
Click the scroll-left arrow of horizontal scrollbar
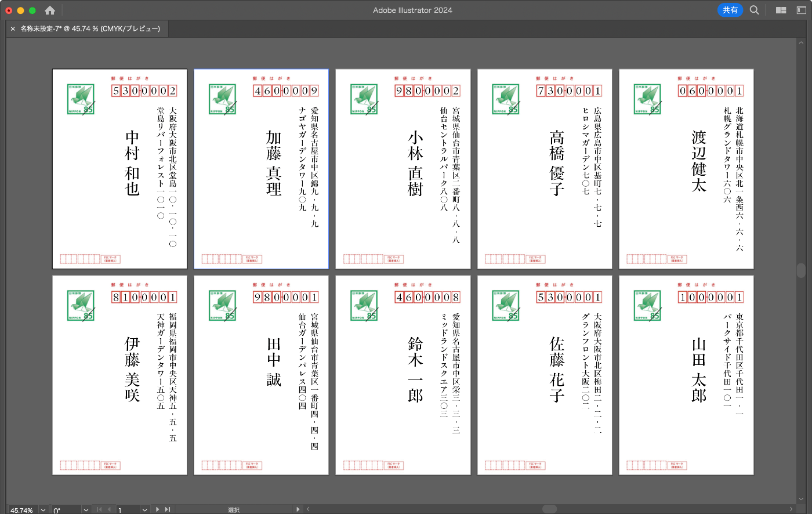tap(308, 509)
